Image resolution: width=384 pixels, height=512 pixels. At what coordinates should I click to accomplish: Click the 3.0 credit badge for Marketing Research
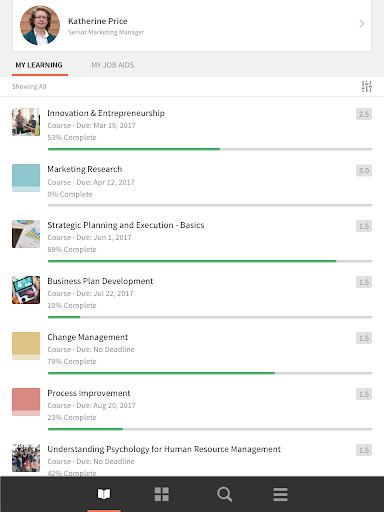(x=364, y=170)
